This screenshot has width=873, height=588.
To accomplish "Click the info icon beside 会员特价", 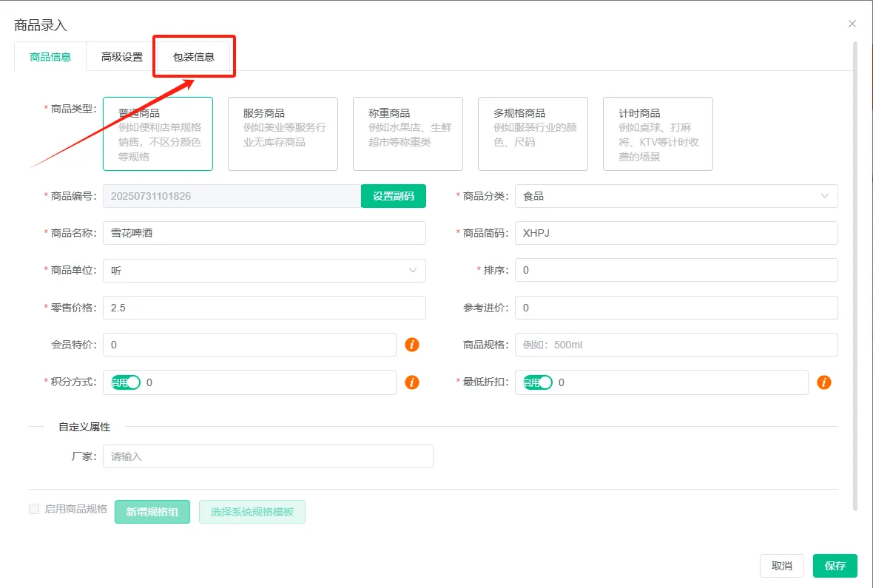I will tap(412, 345).
